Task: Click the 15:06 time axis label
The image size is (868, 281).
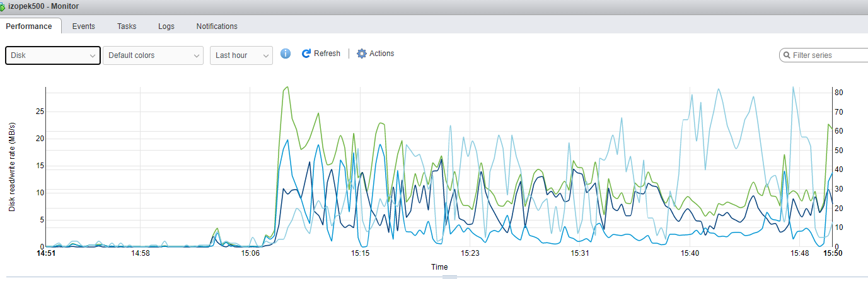Action: click(250, 253)
